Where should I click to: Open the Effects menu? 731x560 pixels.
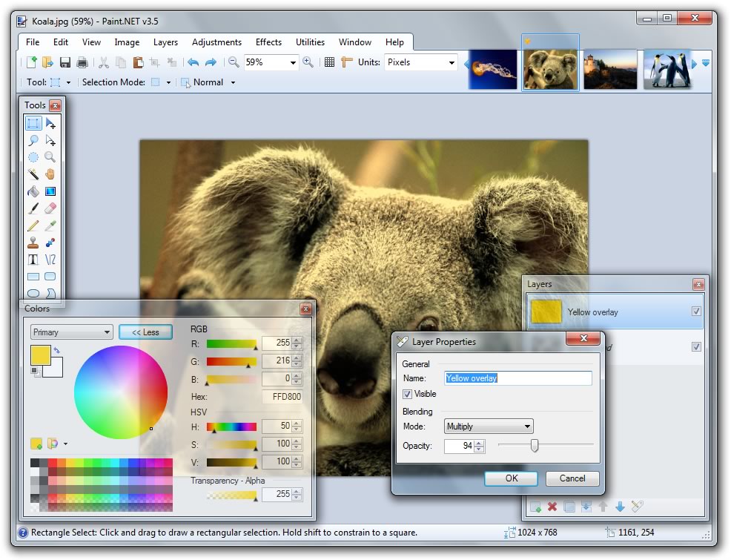click(x=268, y=42)
